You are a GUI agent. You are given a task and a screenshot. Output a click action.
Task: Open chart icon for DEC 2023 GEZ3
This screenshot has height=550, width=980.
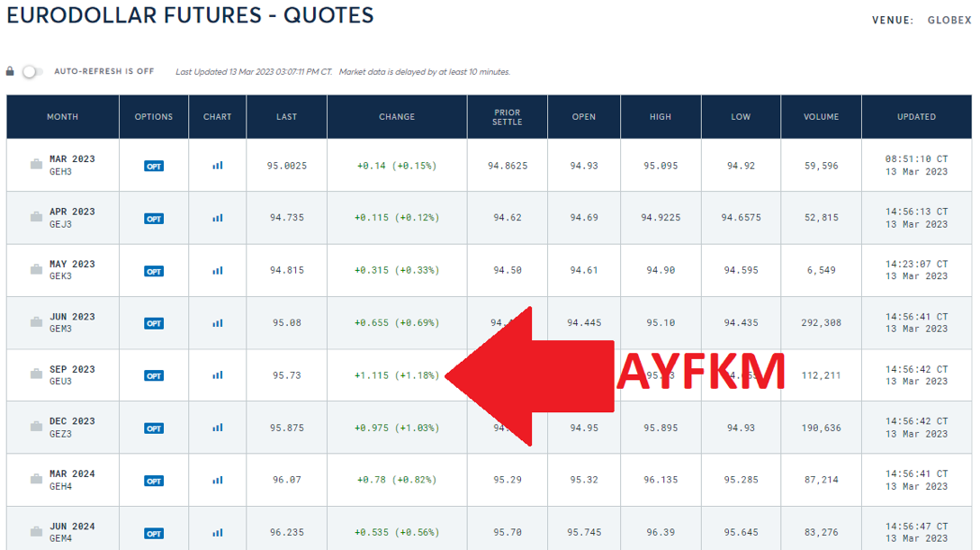coord(218,428)
